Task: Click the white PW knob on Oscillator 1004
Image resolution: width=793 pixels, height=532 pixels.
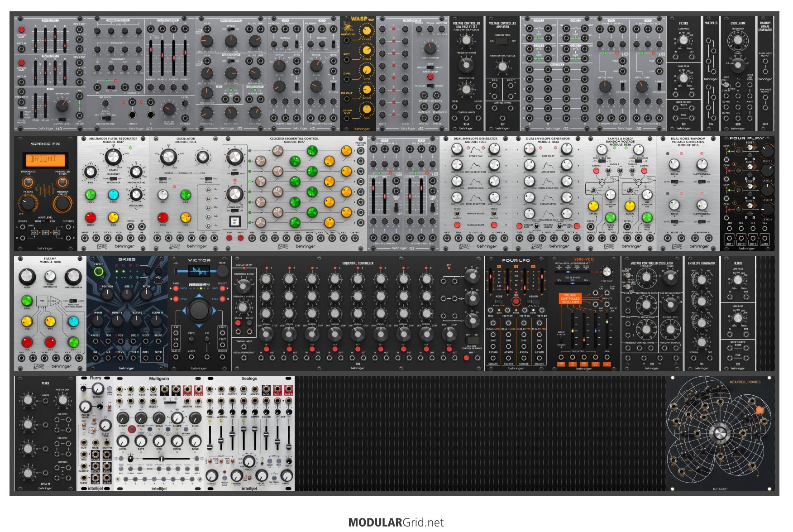Action: [163, 195]
